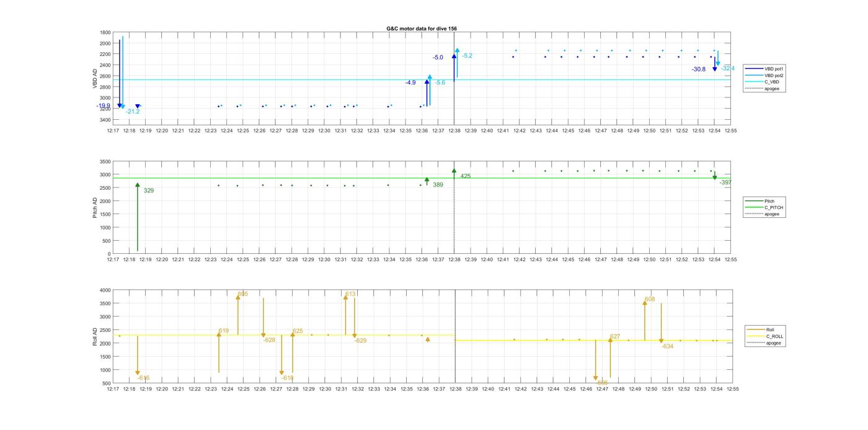868x430 pixels.
Task: Click the '625' roll data label
Action: (x=298, y=331)
